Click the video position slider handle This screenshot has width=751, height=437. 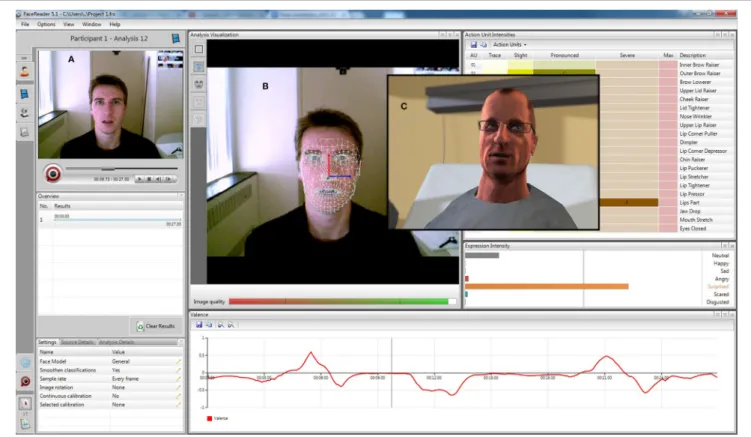pos(108,169)
